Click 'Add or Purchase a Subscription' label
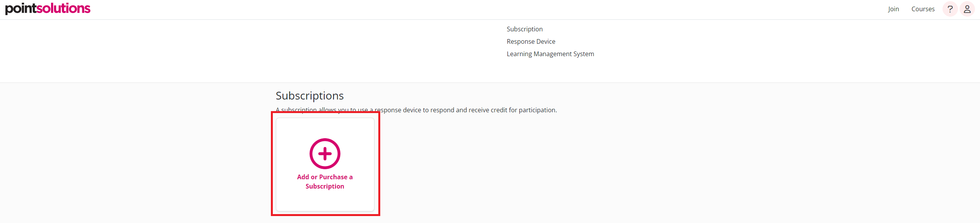The image size is (980, 223). point(325,182)
